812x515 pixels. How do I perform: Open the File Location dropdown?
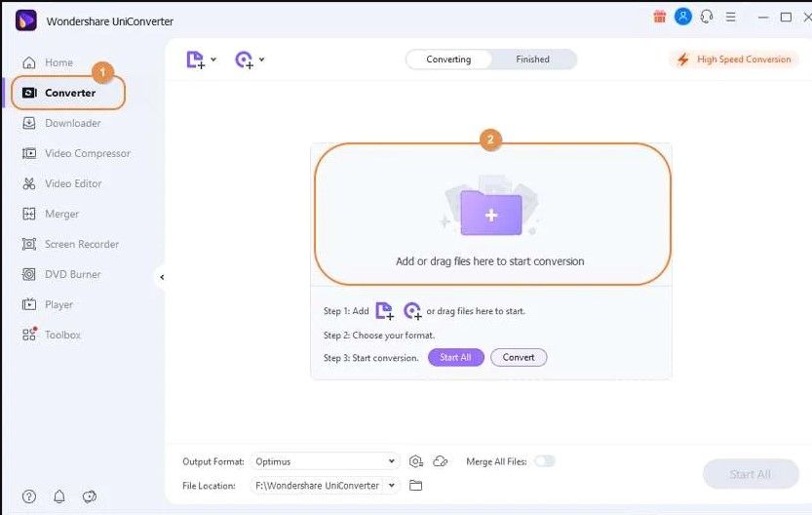click(x=325, y=486)
